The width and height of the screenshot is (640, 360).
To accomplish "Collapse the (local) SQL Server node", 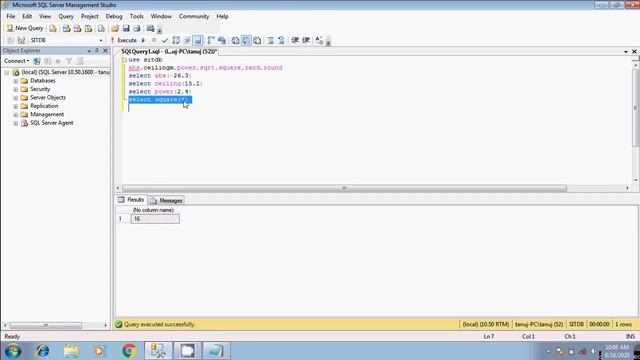I will coord(7,72).
